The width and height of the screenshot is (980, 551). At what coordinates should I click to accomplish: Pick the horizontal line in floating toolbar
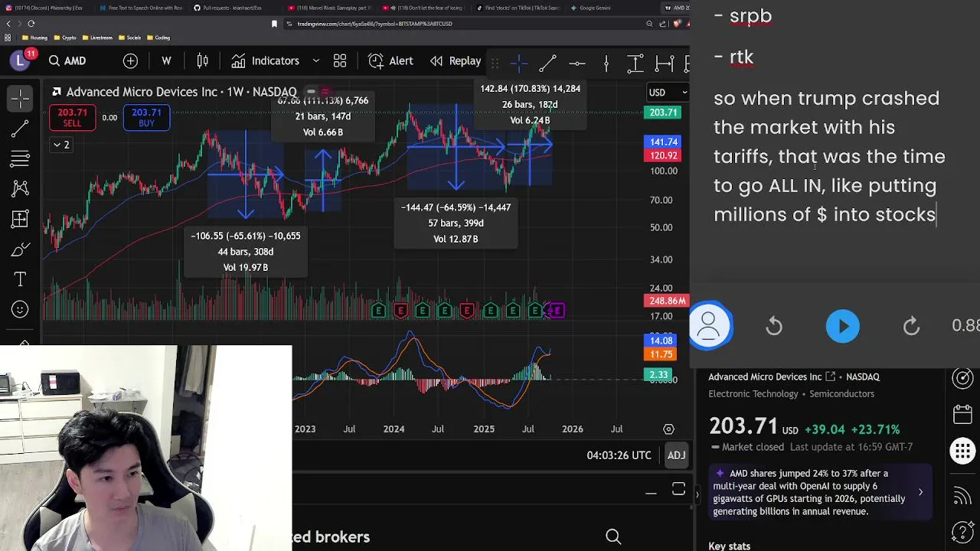coord(577,63)
